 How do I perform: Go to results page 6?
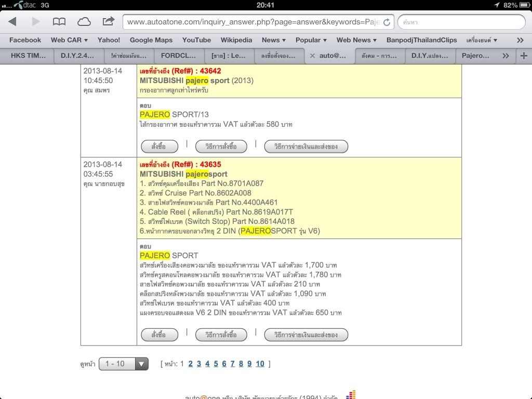pos(224,364)
